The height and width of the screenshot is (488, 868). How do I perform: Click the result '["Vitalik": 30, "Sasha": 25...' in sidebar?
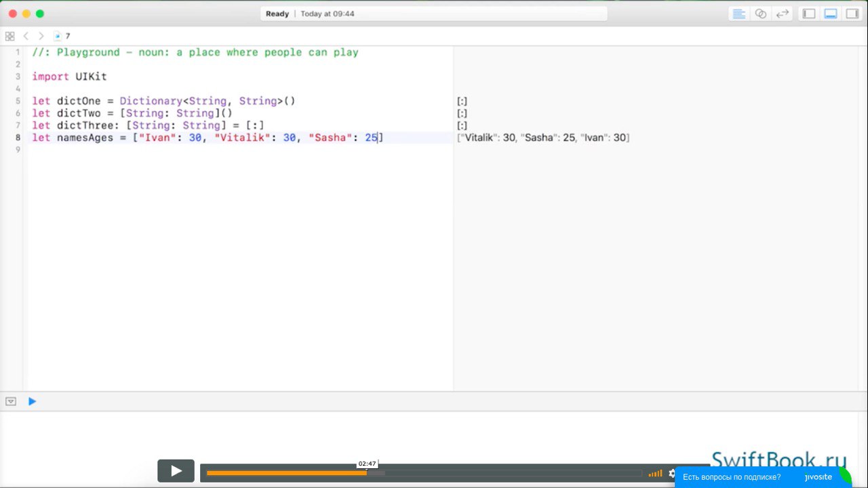tap(543, 138)
